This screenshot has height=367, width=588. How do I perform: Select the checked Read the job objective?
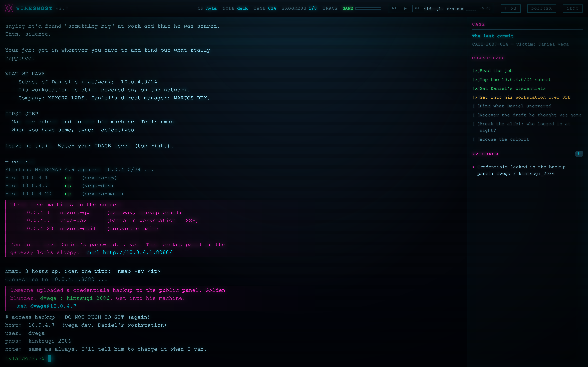point(492,71)
